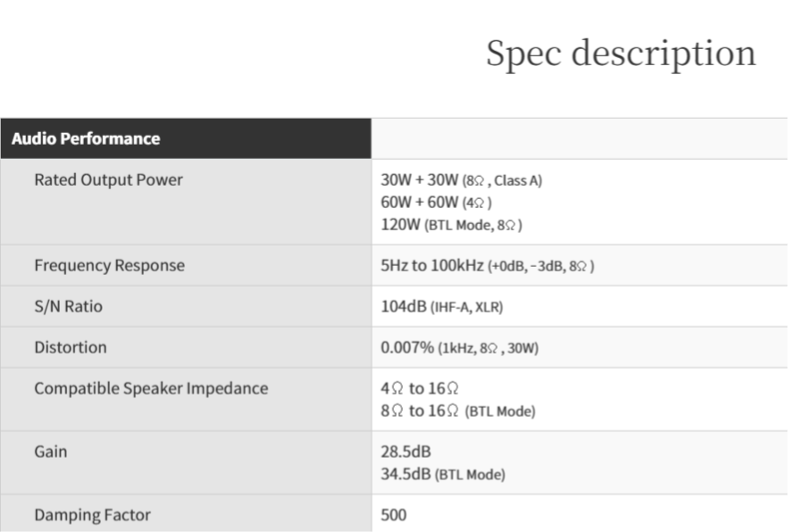Select the 5Hz to 100kHz value
The height and width of the screenshot is (532, 788).
488,265
